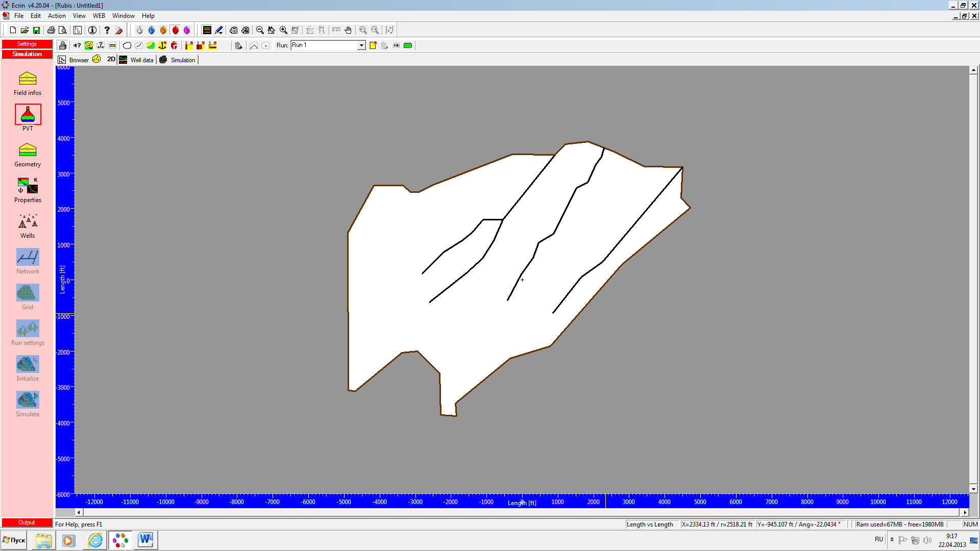Click the green bitmap map icon
The width and height of the screenshot is (980, 551).
89,45
